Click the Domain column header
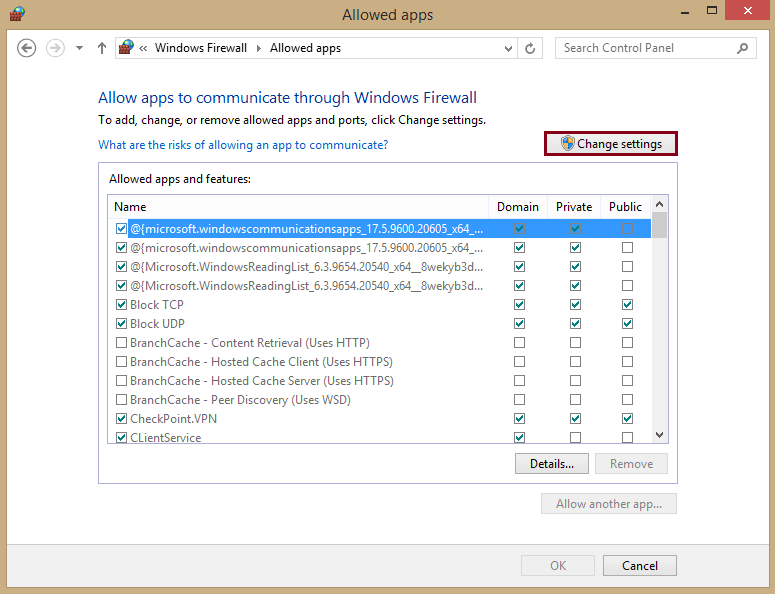 tap(517, 207)
